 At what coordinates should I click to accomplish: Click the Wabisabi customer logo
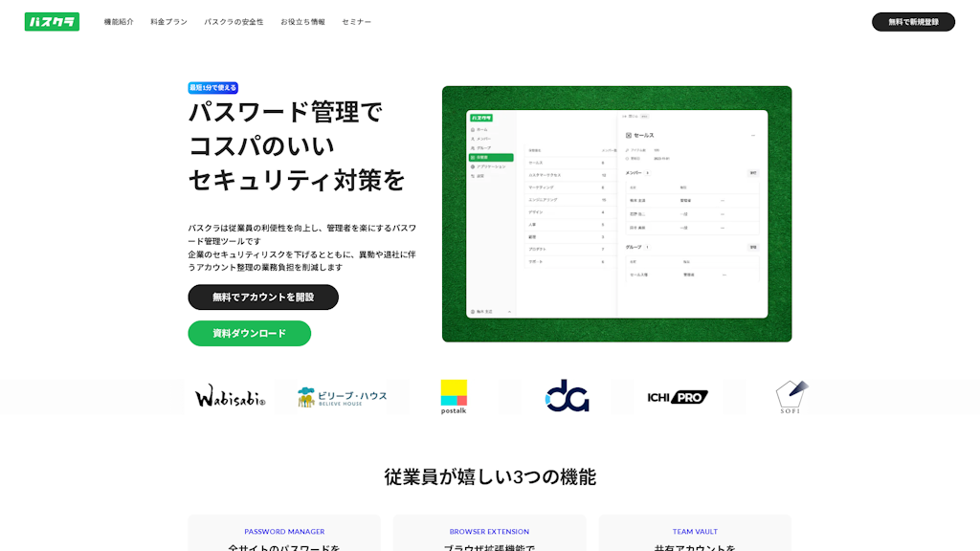click(x=230, y=396)
